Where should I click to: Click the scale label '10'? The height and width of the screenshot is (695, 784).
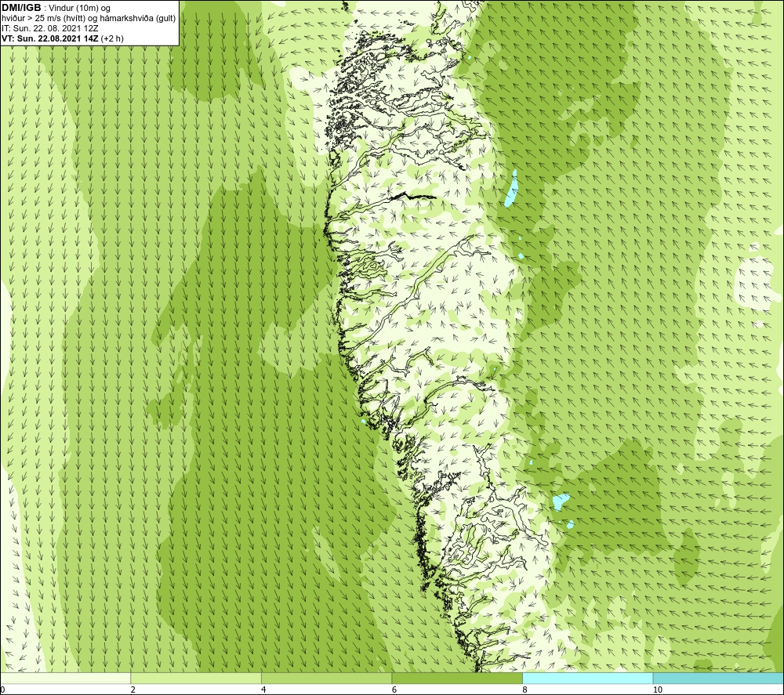point(658,690)
